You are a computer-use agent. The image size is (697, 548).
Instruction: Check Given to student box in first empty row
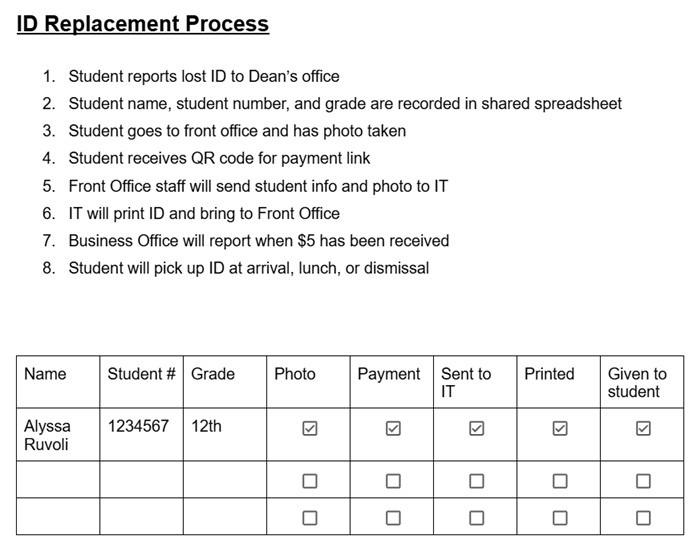(643, 481)
